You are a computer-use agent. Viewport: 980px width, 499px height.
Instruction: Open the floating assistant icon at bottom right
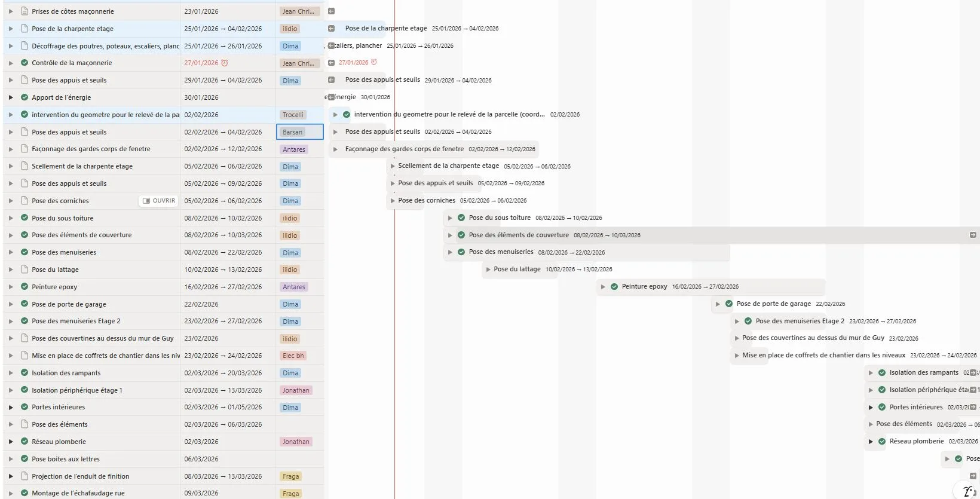[967, 491]
